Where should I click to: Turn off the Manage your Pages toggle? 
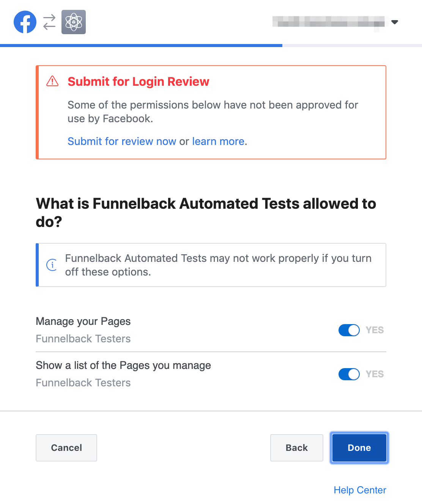348,330
